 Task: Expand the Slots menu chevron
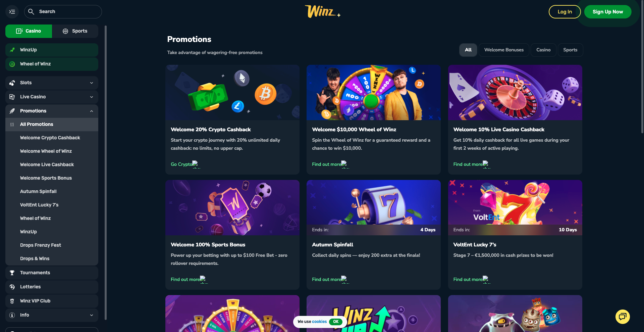[92, 83]
